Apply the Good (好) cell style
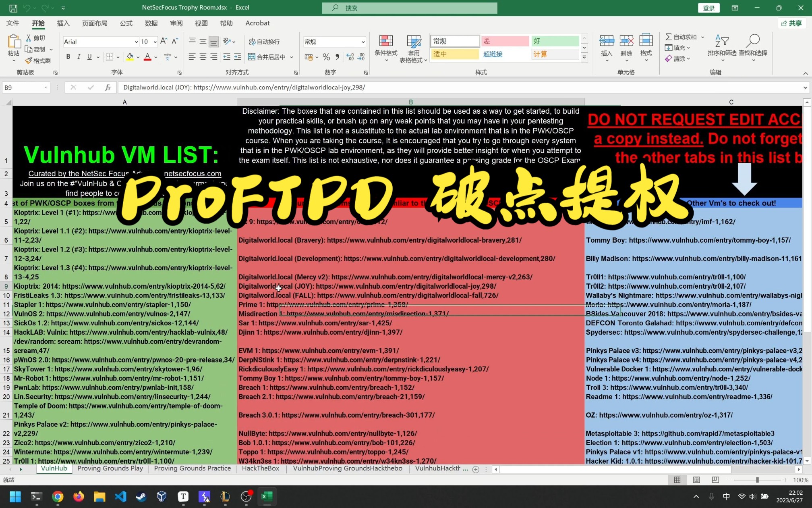Viewport: 812px width, 508px height. click(x=555, y=41)
